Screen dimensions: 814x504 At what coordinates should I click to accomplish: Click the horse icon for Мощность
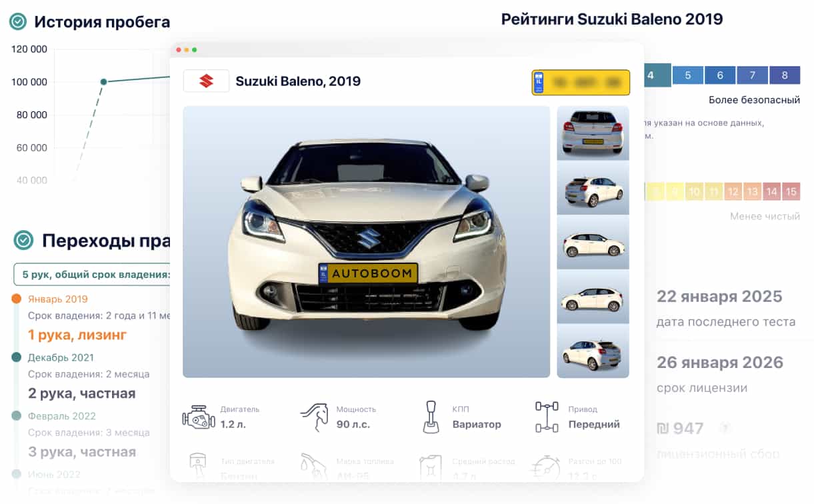315,417
